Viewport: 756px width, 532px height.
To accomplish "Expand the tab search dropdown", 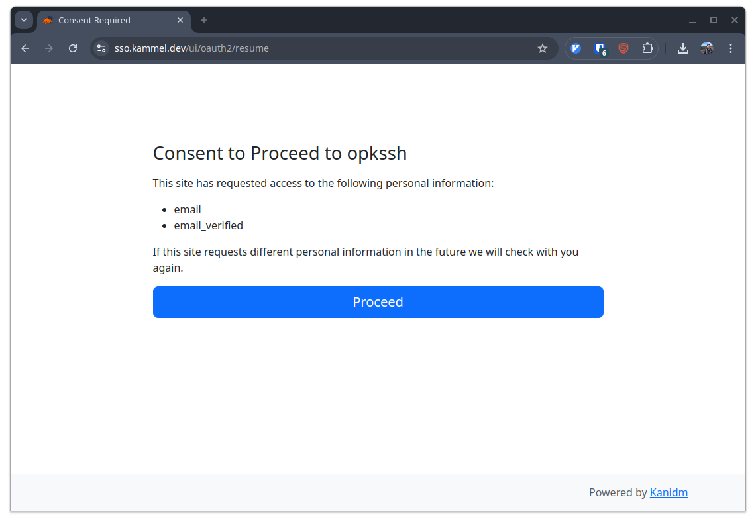I will (24, 21).
